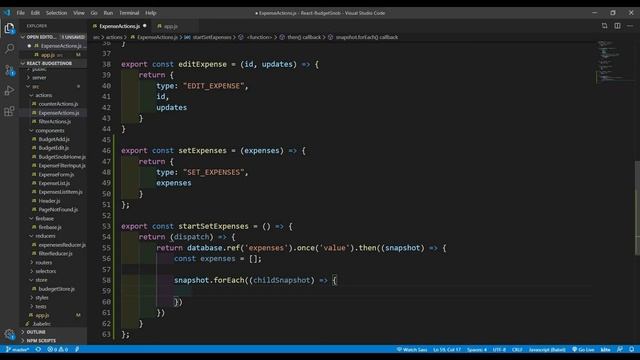Image resolution: width=640 pixels, height=360 pixels.
Task: Open the Source Control view
Action: [9, 70]
